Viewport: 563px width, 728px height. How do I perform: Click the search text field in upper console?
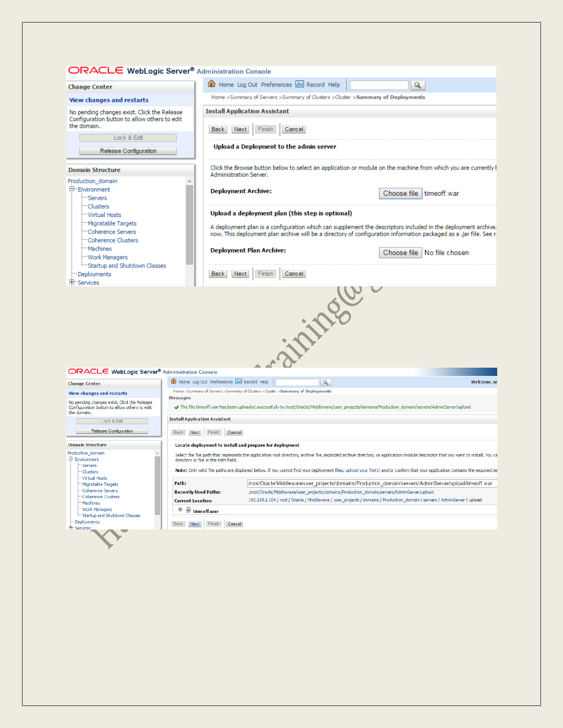point(379,85)
